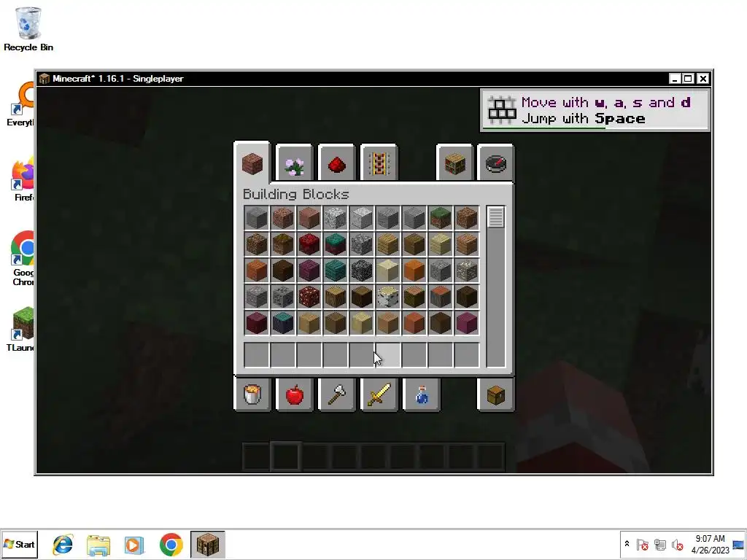Screen dimensions: 747x560
Task: Pick up the Warped Planks block
Action: pos(336,271)
